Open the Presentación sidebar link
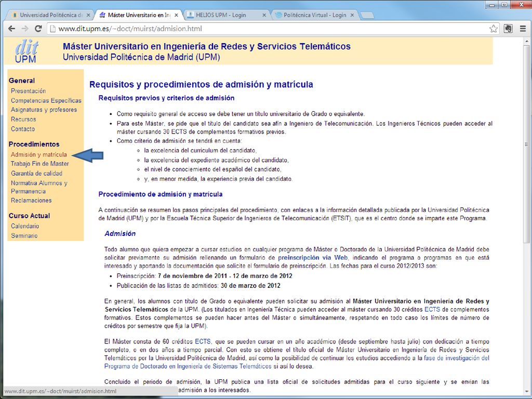Screen dimensions: 532x399 pos(28,91)
